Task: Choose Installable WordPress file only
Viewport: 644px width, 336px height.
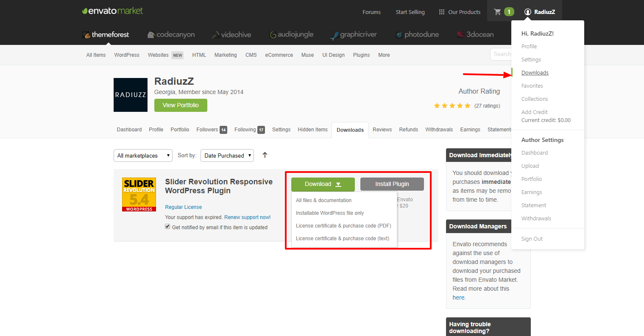Action: 329,213
